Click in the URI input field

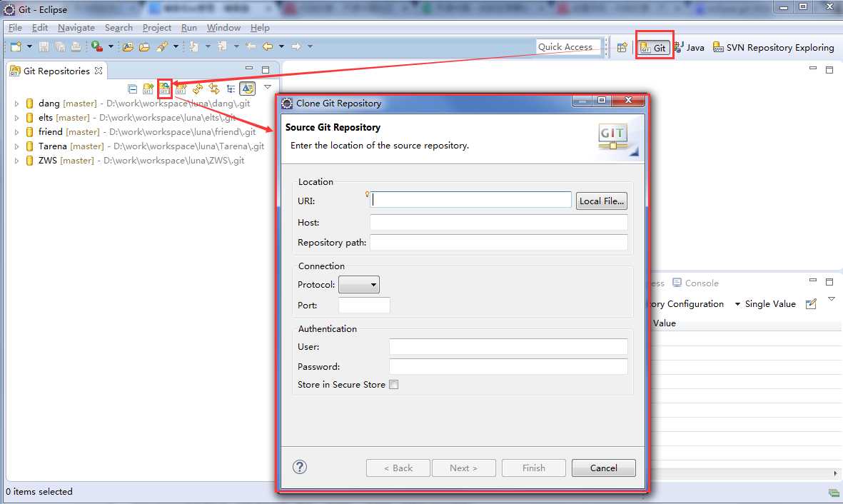pyautogui.click(x=471, y=200)
